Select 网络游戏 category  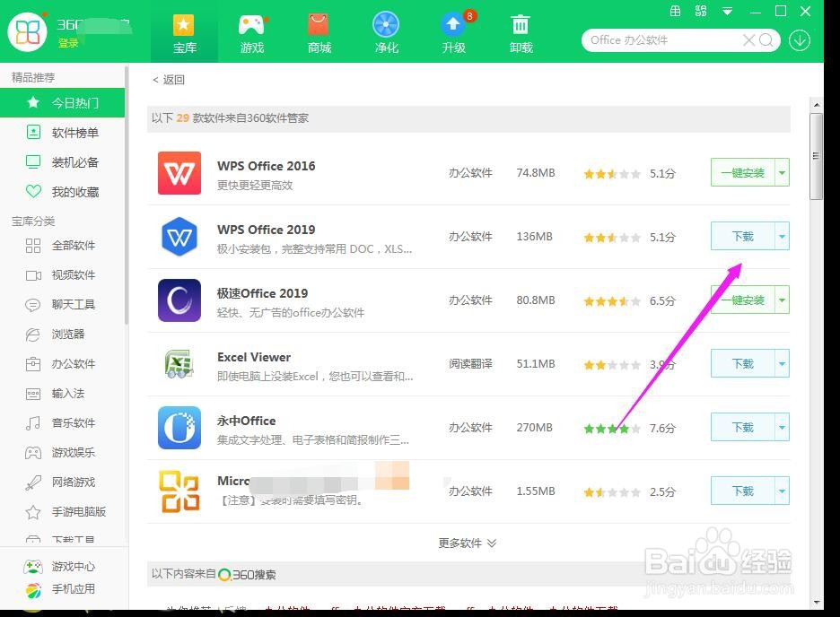coord(62,482)
